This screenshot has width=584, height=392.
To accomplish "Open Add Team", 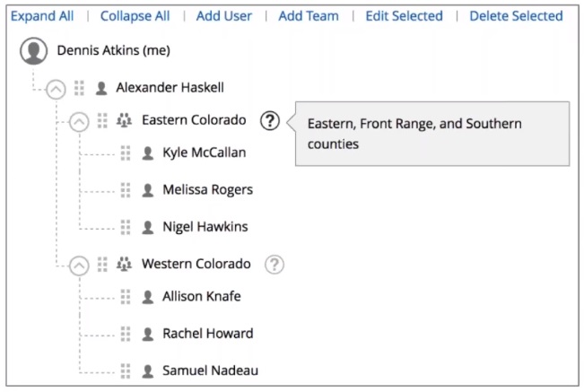I will (309, 16).
